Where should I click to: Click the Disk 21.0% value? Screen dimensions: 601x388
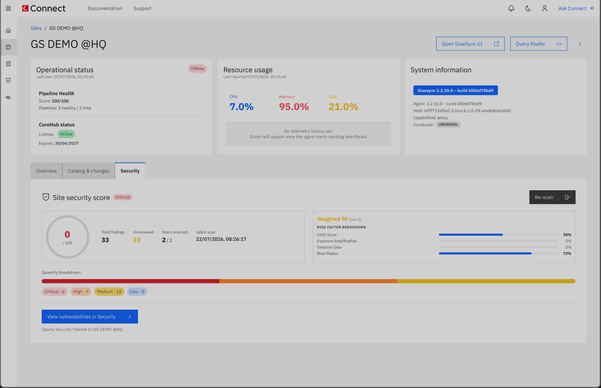point(343,107)
